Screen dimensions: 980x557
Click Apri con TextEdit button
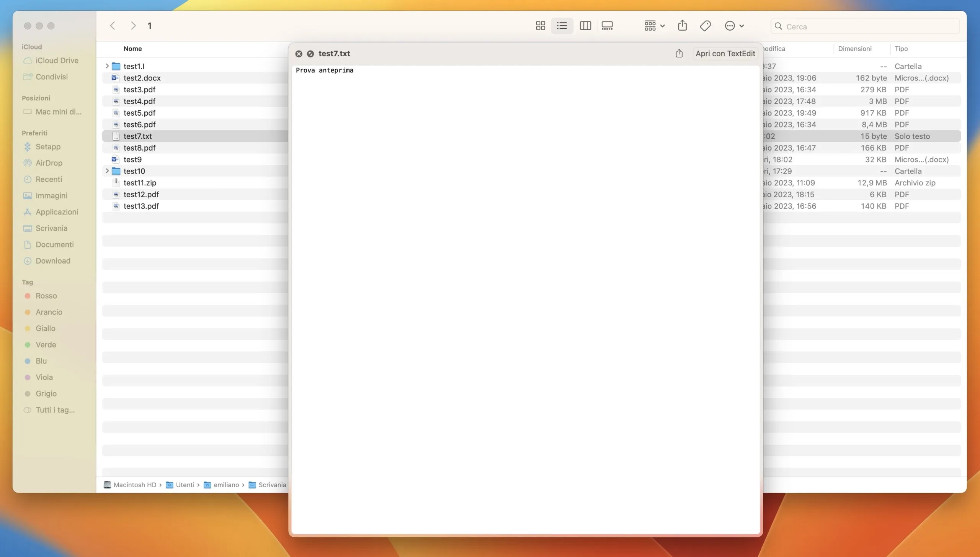(725, 53)
